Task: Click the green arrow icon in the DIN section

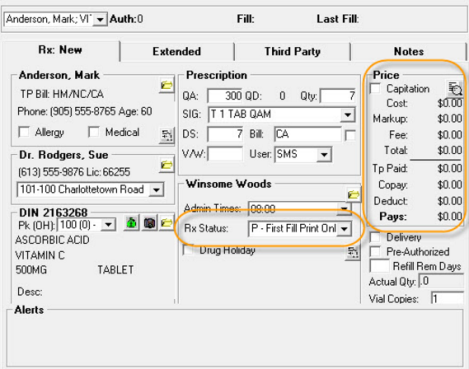Action: pyautogui.click(x=132, y=223)
